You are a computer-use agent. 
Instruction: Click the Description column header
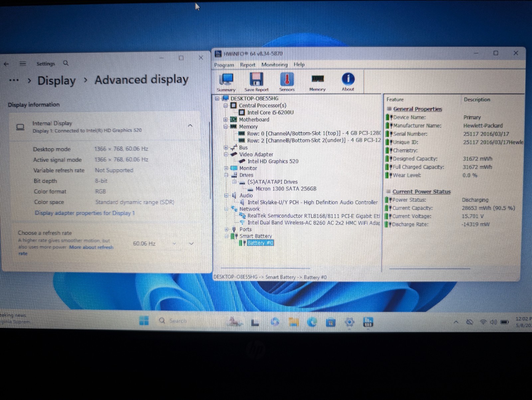(x=477, y=99)
